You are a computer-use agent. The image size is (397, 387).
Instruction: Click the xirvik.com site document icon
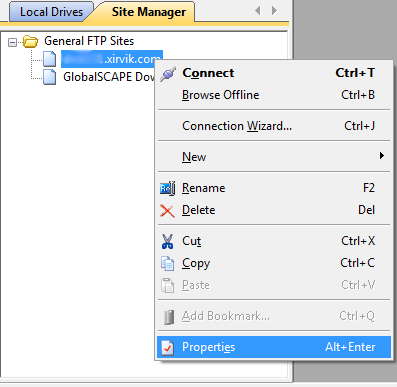[50, 59]
